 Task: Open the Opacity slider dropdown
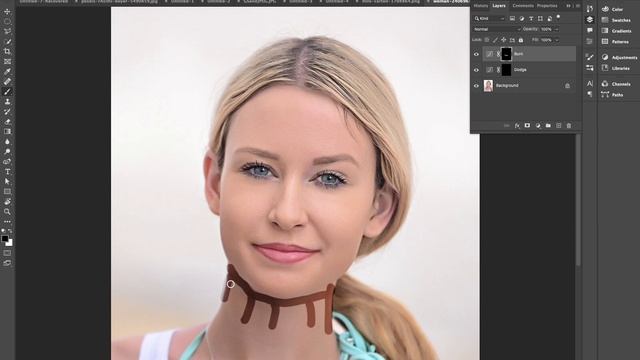tap(556, 29)
